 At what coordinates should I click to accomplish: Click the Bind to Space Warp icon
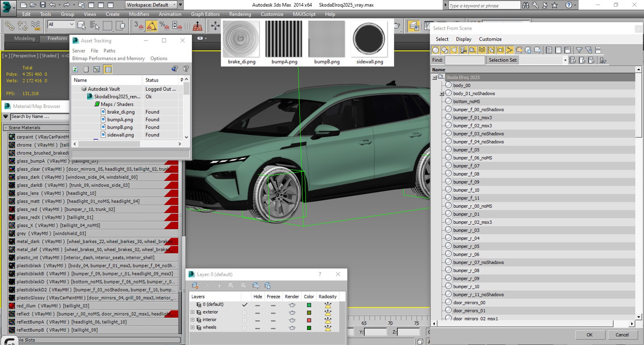(35, 26)
